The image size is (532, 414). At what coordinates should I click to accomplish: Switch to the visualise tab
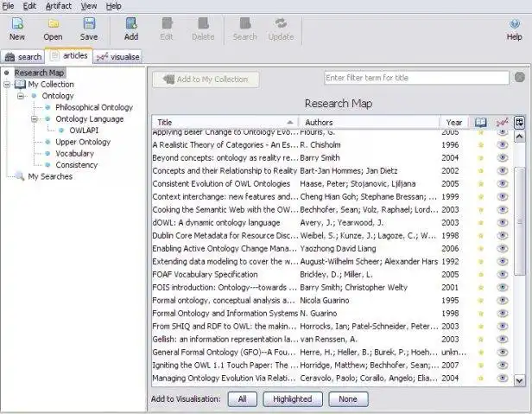coord(118,57)
